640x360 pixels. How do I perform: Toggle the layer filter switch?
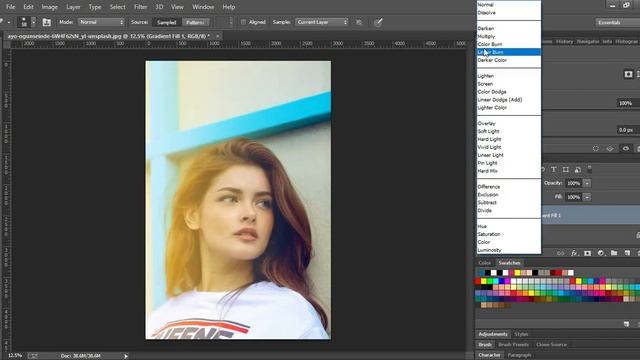[x=589, y=168]
